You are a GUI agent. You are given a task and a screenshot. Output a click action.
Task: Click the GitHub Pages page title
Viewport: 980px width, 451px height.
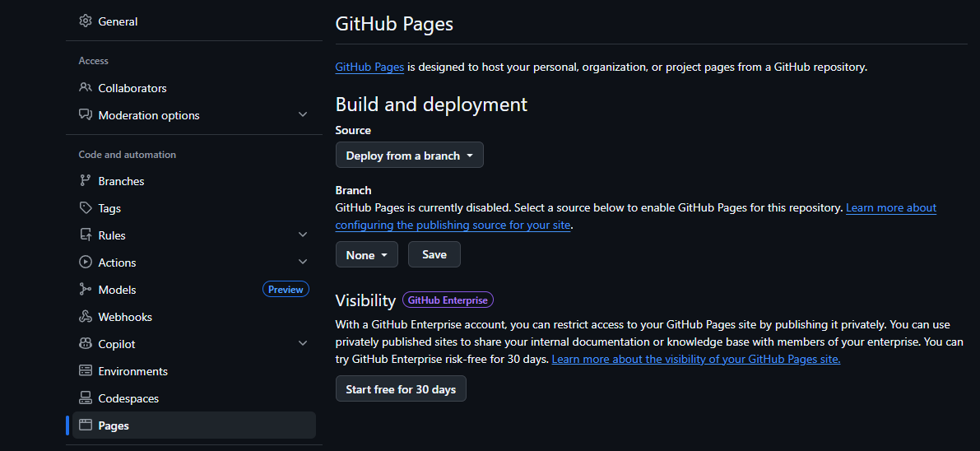click(394, 24)
